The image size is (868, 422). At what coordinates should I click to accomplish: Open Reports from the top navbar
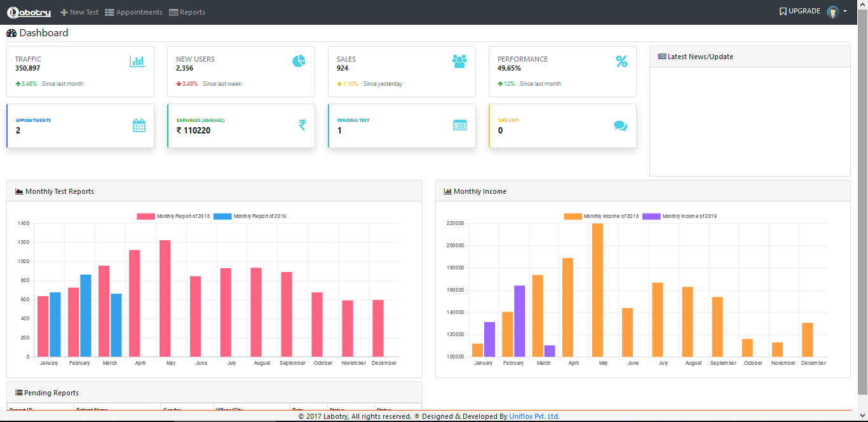(187, 12)
